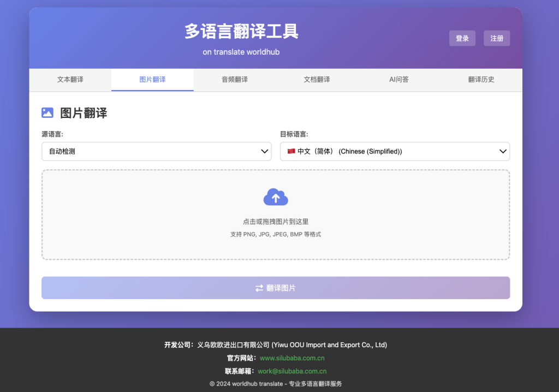Expand the 目标语言 dropdown chevron arrow
The height and width of the screenshot is (392, 559).
503,151
